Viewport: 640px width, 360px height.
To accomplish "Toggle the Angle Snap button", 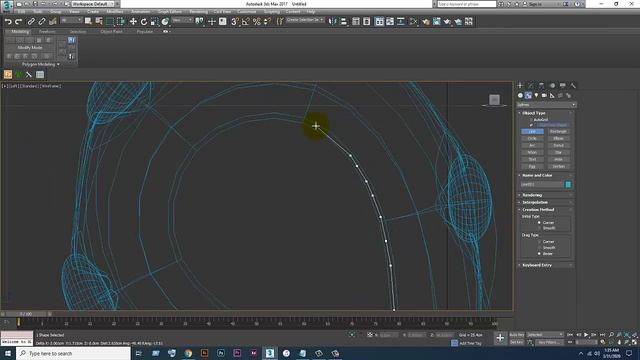I will 246,21.
